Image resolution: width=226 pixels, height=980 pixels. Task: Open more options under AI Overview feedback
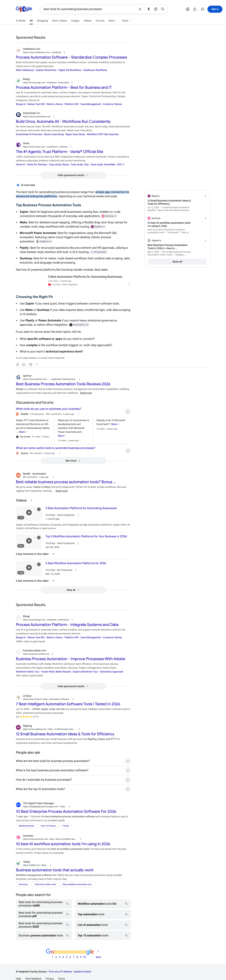click(37, 364)
